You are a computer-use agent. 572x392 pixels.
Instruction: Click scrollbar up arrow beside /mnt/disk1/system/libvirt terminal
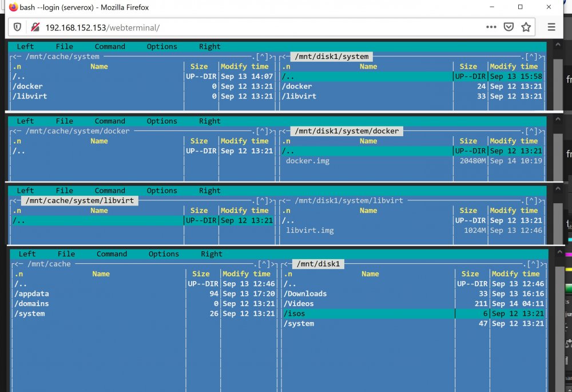[557, 189]
